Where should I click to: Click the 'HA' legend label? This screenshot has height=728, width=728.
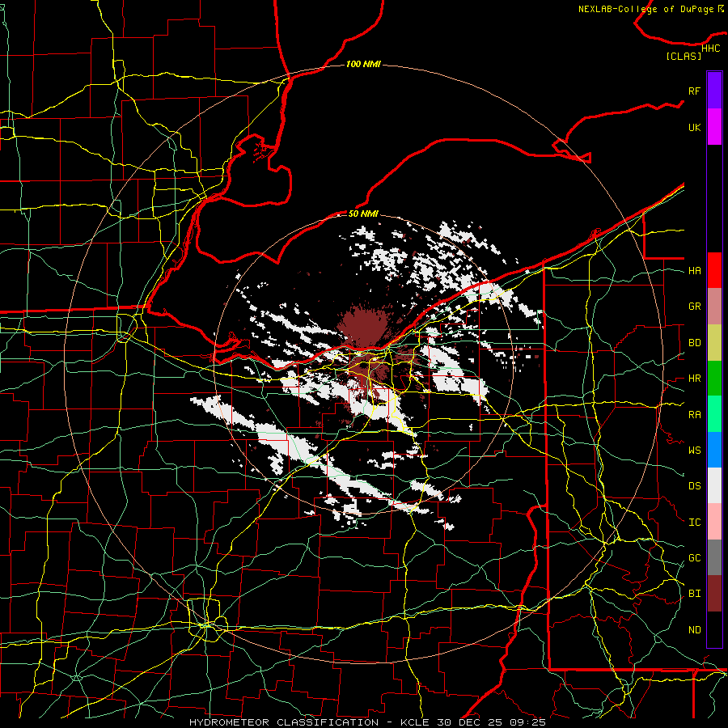coord(695,271)
